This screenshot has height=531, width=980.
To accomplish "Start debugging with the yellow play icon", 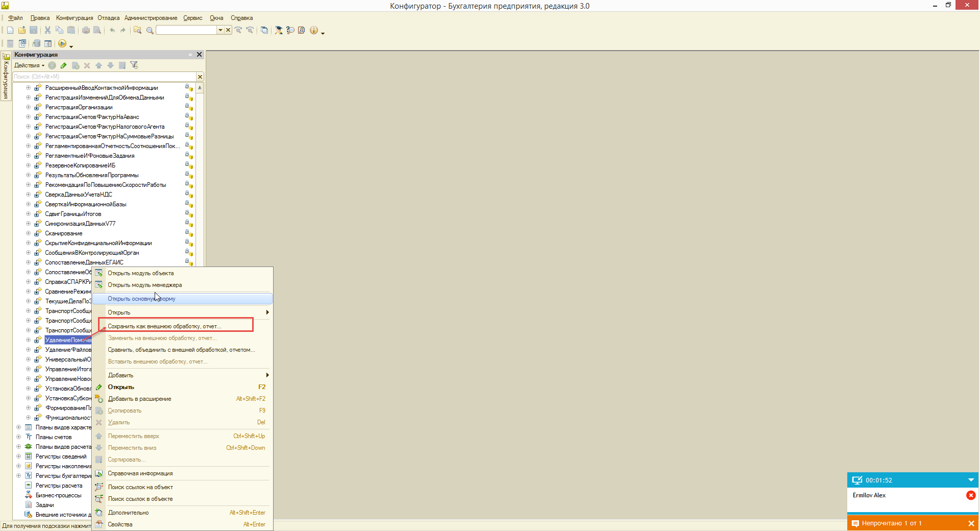I will pyautogui.click(x=62, y=43).
